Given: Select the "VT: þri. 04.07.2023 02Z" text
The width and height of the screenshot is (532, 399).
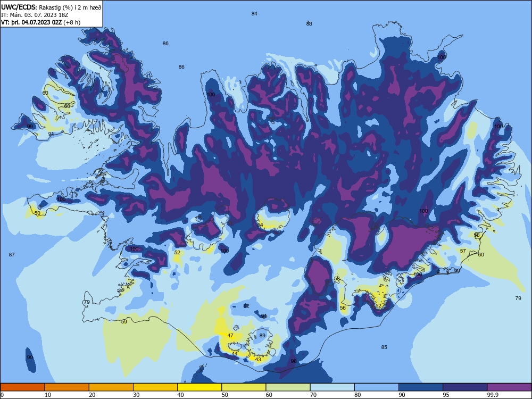Looking at the screenshot, I should 31,22.
